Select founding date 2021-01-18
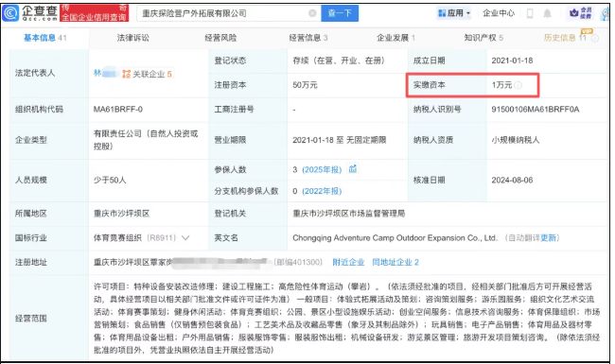615x364 pixels. (512, 61)
